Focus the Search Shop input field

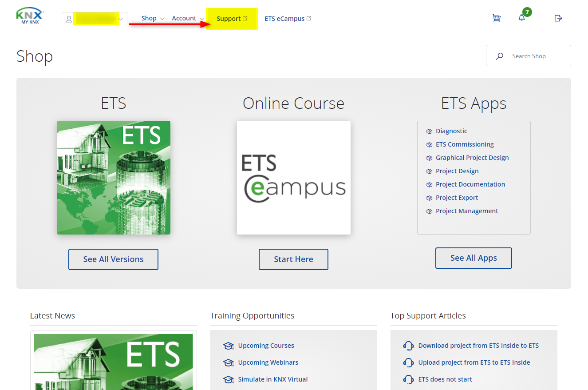tap(528, 56)
